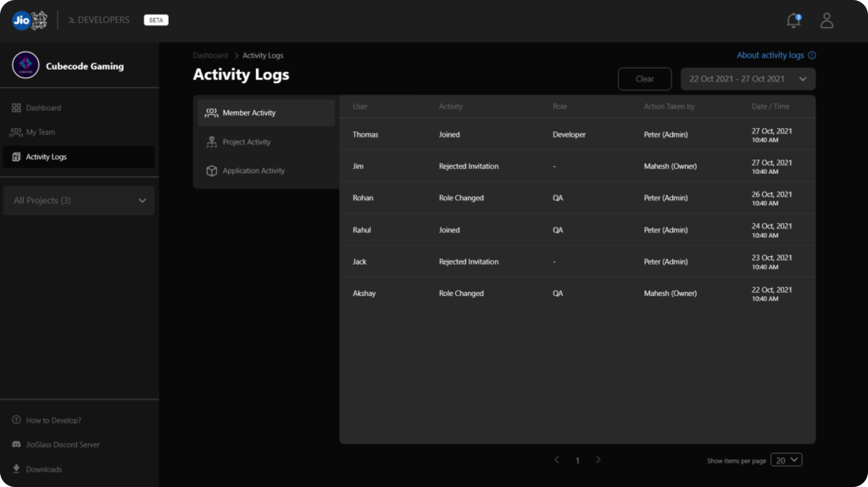
Task: Open My Team in the sidebar
Action: point(79,132)
